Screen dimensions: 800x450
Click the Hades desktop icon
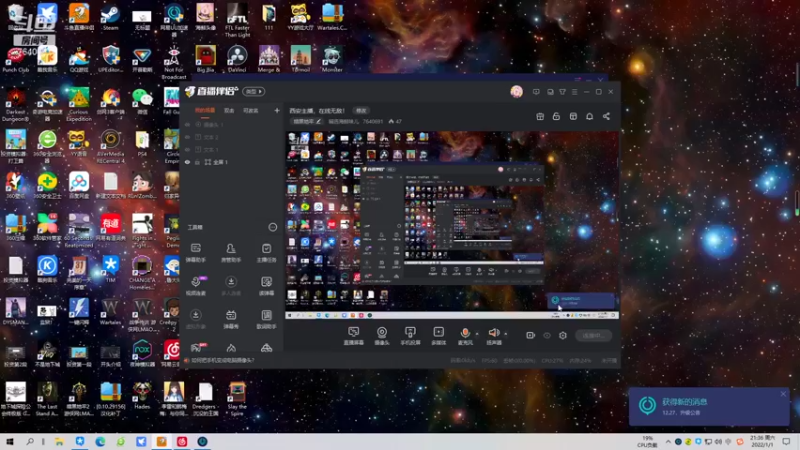click(x=142, y=396)
